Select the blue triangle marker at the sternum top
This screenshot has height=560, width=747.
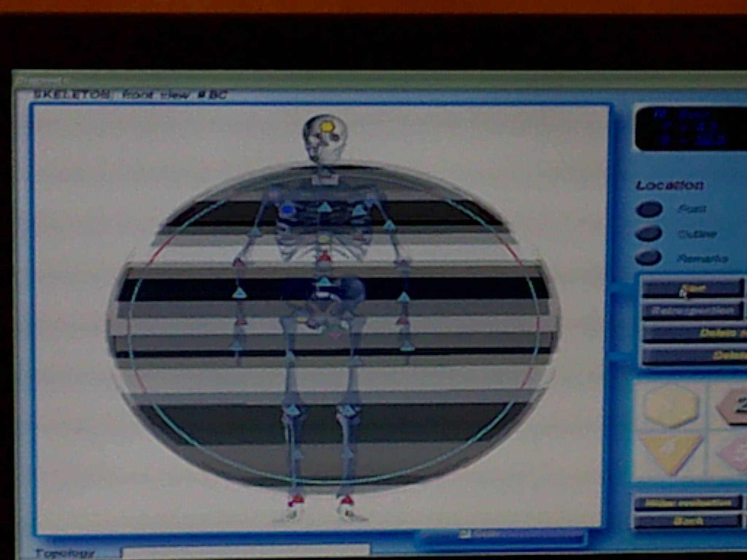(x=324, y=208)
